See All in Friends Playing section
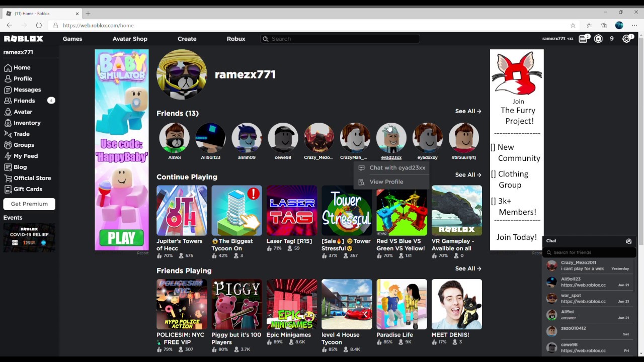This screenshot has width=644, height=362. coord(468,268)
